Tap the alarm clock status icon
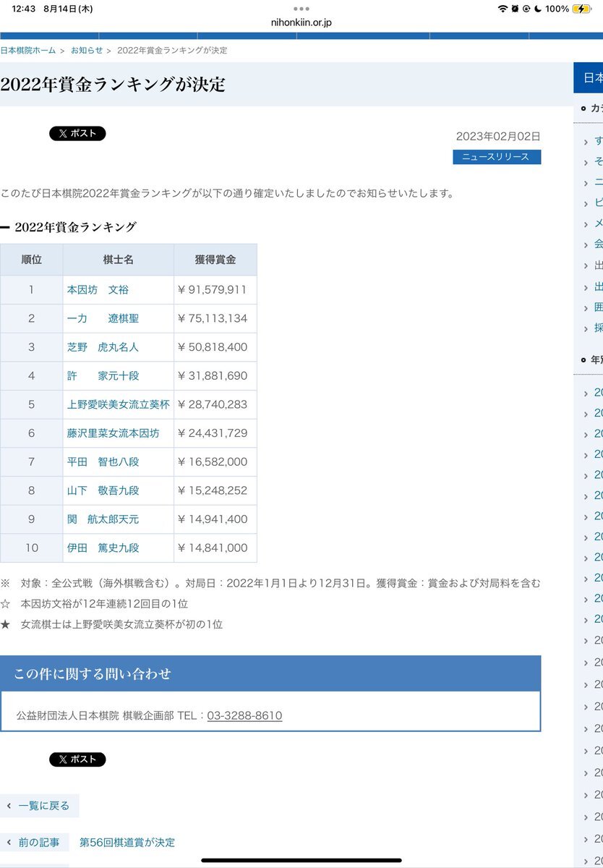603x868 pixels. click(x=515, y=9)
